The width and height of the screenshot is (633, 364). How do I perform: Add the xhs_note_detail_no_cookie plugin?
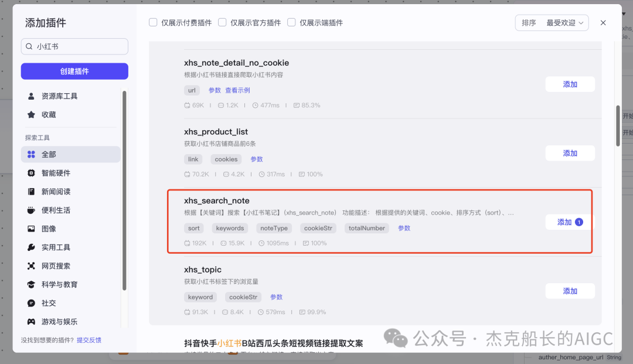(x=570, y=84)
